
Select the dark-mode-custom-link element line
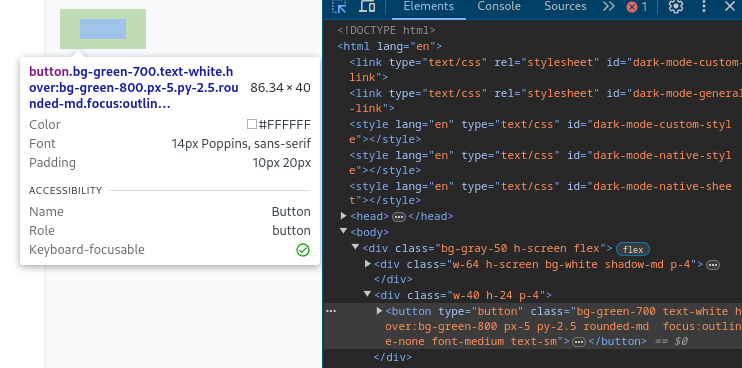click(x=545, y=70)
